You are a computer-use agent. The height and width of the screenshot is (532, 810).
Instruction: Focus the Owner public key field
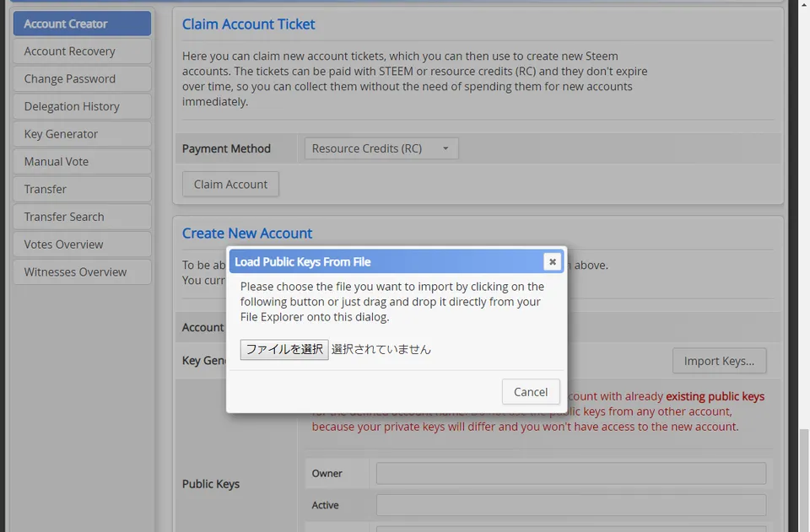(571, 473)
